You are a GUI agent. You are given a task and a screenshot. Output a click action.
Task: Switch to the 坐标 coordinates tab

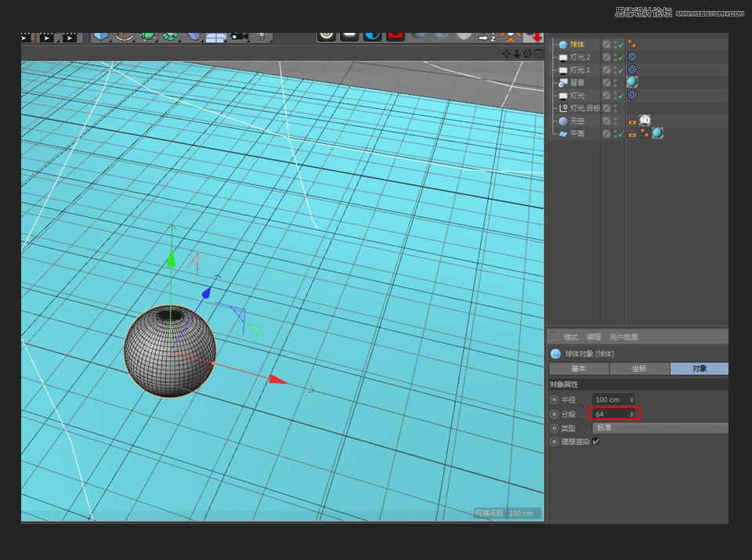coord(638,368)
